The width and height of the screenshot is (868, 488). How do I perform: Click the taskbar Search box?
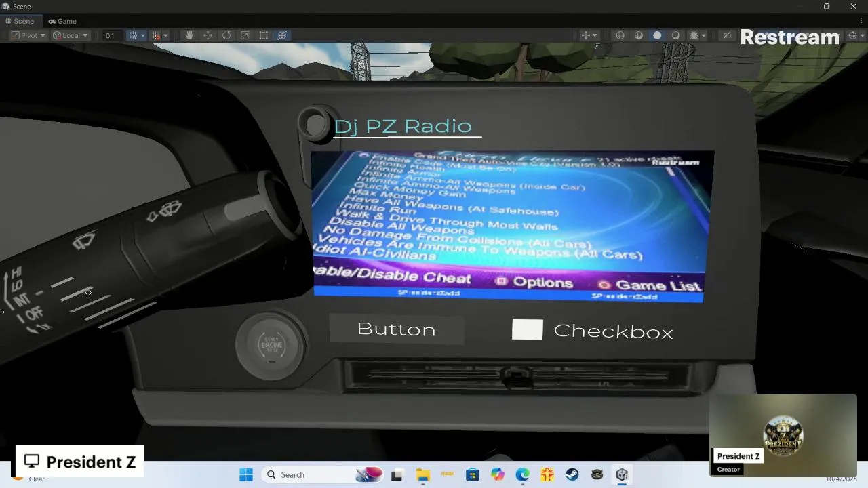(x=322, y=474)
